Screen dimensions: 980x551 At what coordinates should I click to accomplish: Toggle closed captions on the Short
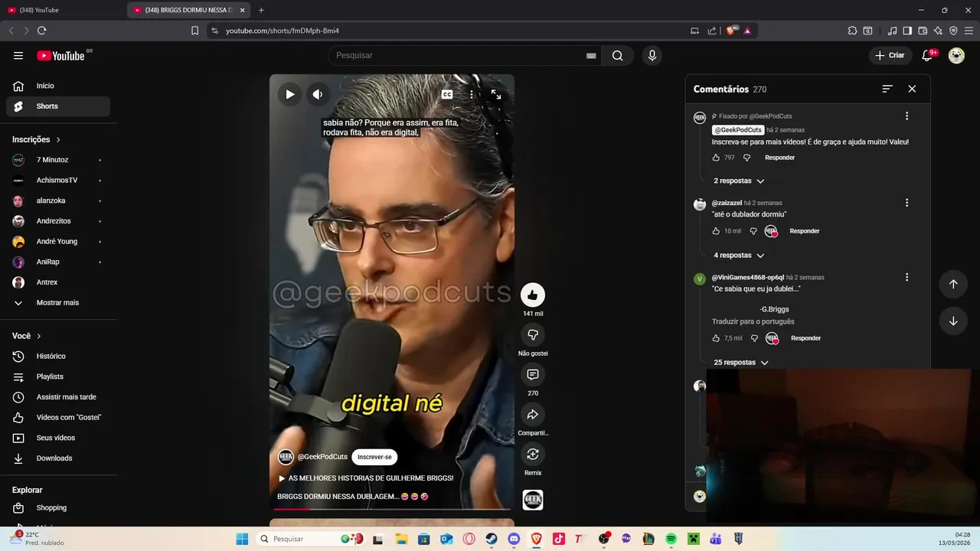click(447, 94)
